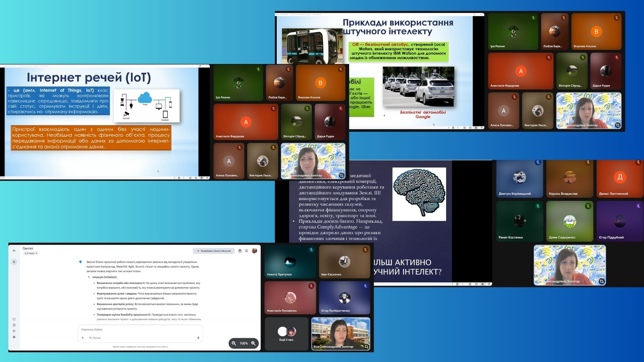The image size is (644, 362).
Task: Select Анастасія Федорова tile in AI examples call
Action: tap(521, 71)
